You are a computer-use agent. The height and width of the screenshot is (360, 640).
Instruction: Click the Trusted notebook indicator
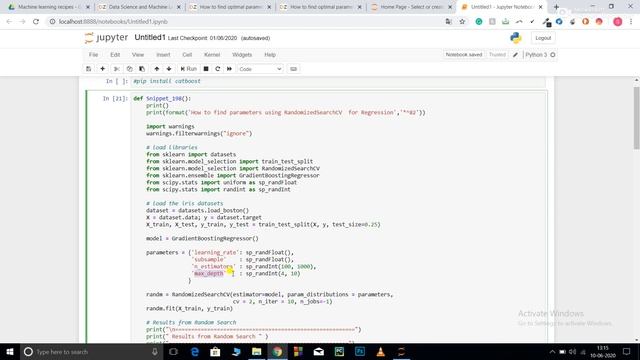497,55
